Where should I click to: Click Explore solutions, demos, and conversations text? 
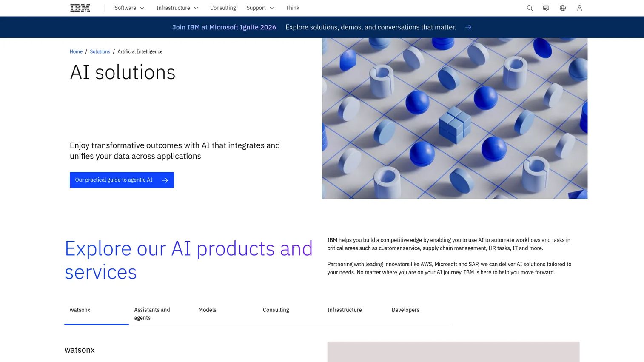(x=370, y=27)
